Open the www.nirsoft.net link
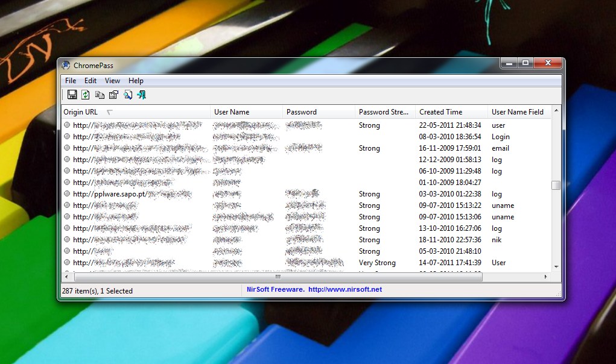The width and height of the screenshot is (616, 364). 345,289
